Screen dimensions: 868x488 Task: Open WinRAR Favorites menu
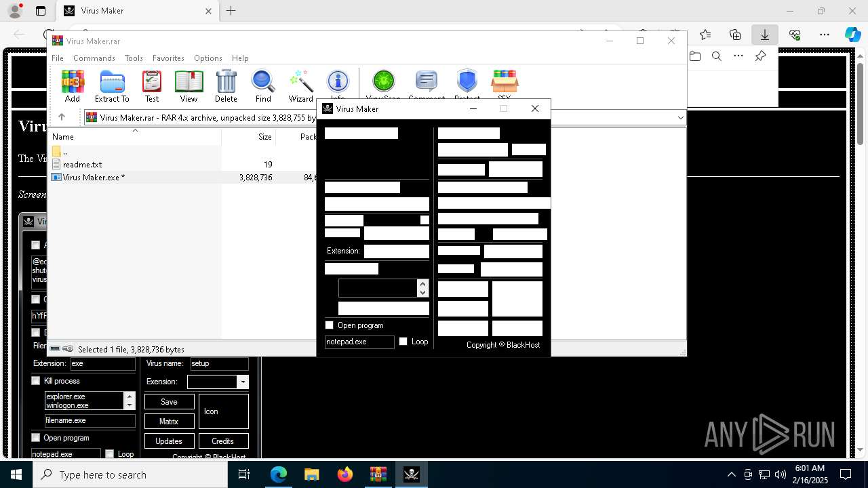[x=168, y=58]
